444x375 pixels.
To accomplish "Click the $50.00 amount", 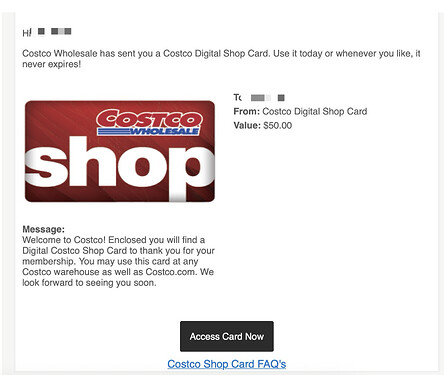I will [277, 125].
